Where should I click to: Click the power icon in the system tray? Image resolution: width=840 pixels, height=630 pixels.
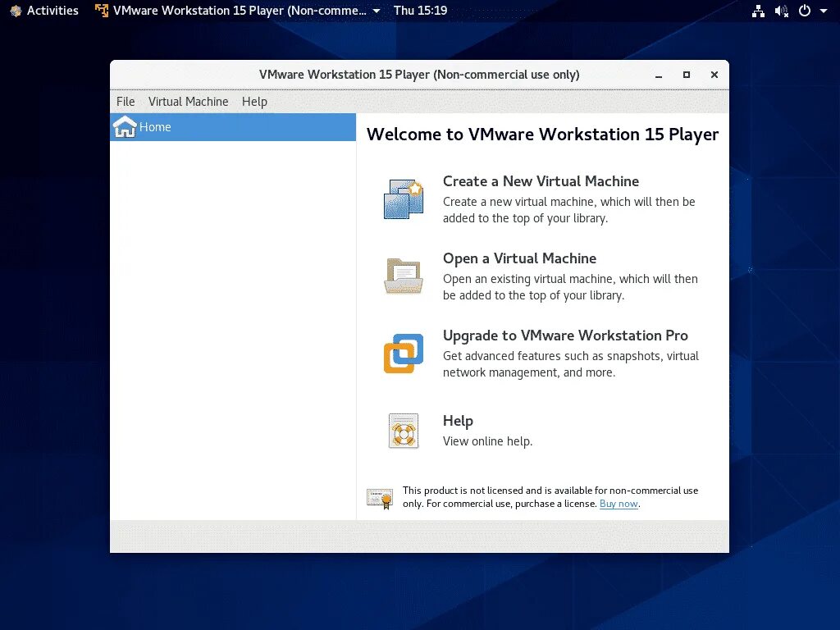tap(803, 11)
